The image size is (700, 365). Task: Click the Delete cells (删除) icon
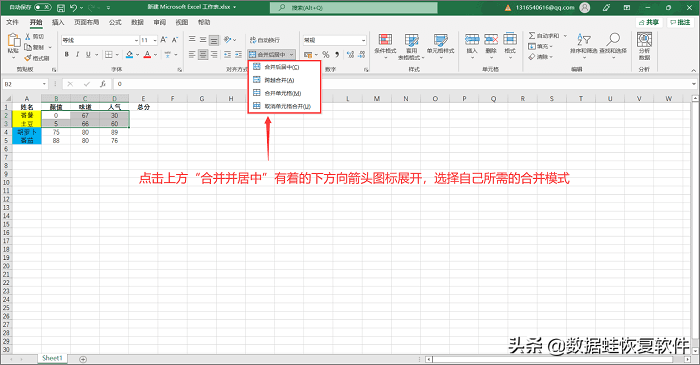pos(491,39)
